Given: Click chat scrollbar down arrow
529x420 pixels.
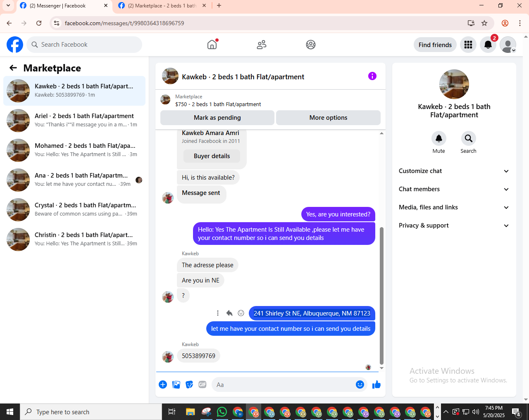Looking at the screenshot, I should [381, 368].
